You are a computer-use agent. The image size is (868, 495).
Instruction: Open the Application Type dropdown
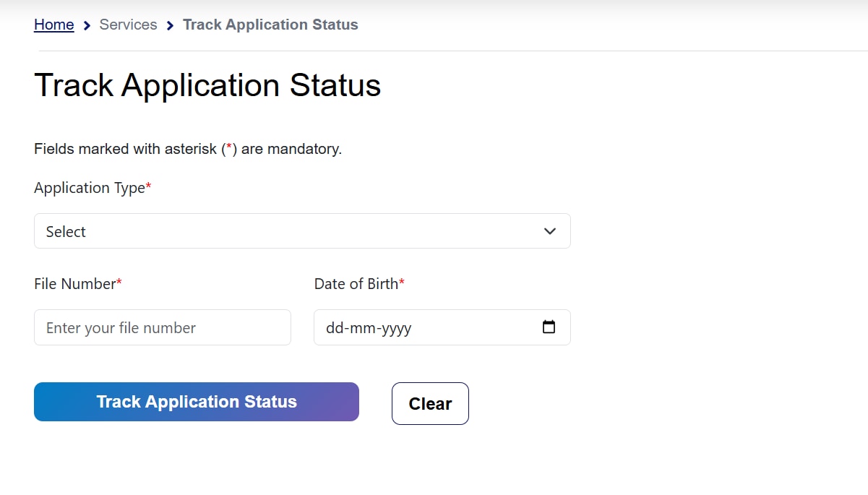[301, 231]
